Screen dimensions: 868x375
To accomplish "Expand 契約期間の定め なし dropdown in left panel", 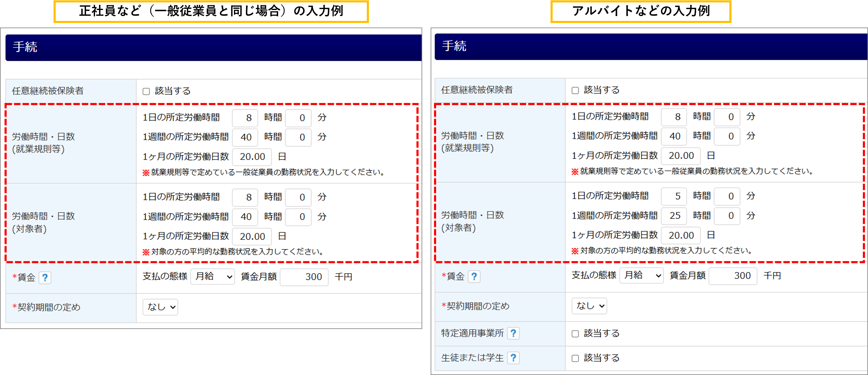I will pos(160,307).
